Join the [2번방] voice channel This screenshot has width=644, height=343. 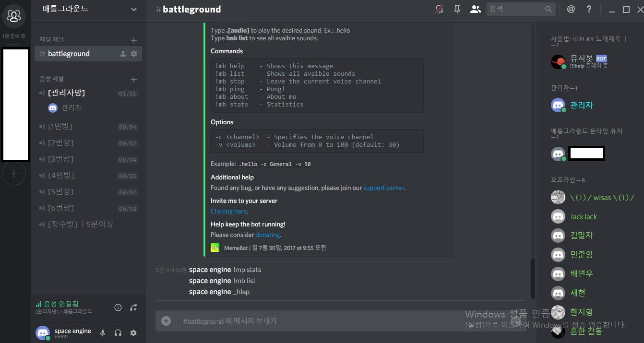88,143
